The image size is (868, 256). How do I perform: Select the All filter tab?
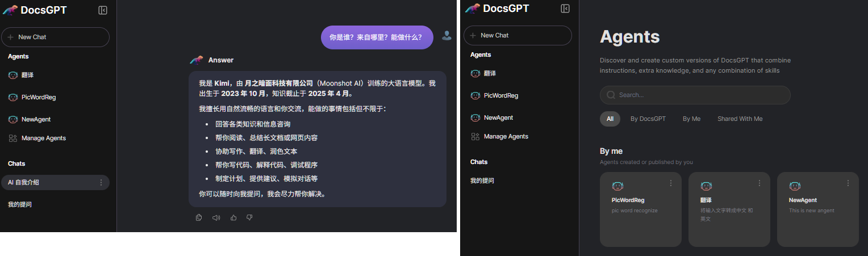610,119
